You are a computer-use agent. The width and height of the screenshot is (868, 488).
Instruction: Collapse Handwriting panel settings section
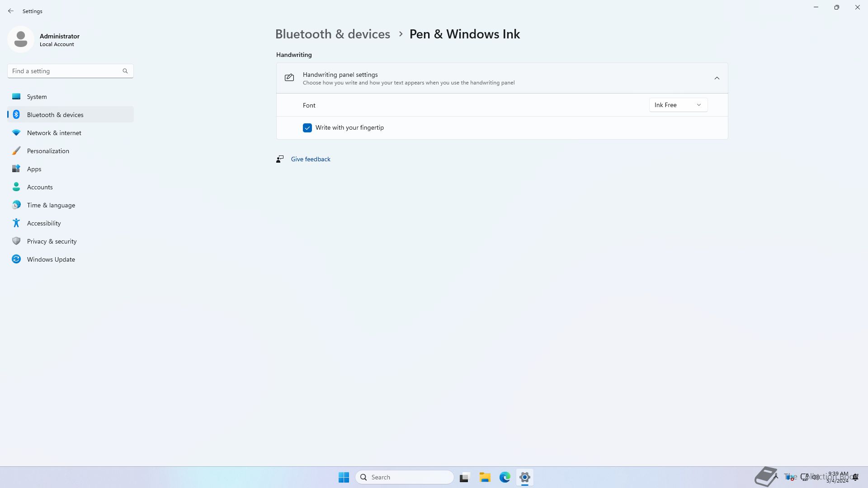717,78
